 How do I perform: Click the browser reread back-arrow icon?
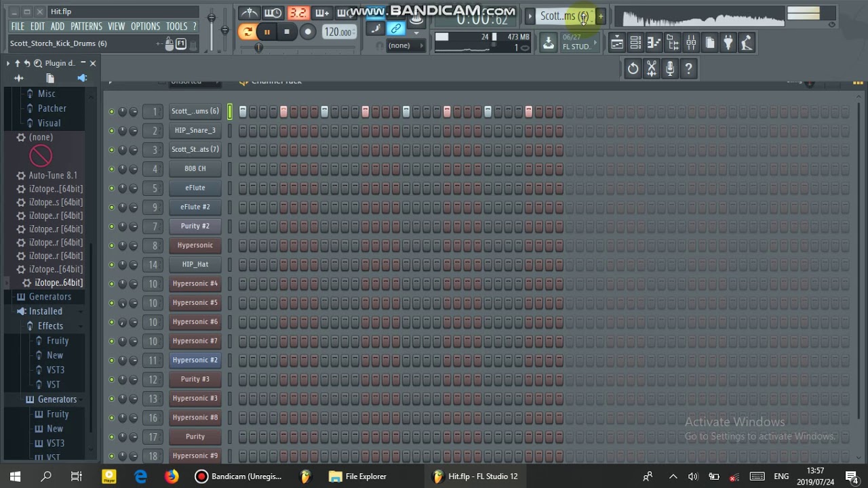(x=27, y=63)
